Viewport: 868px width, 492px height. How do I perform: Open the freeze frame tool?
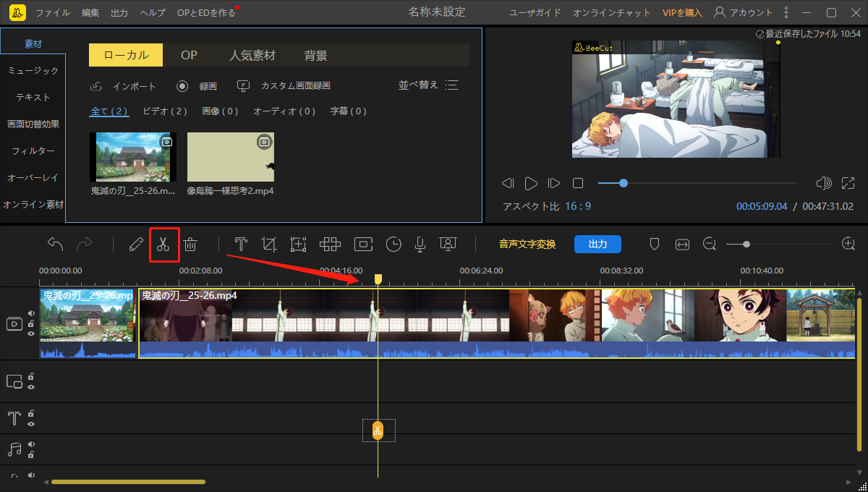(x=363, y=245)
